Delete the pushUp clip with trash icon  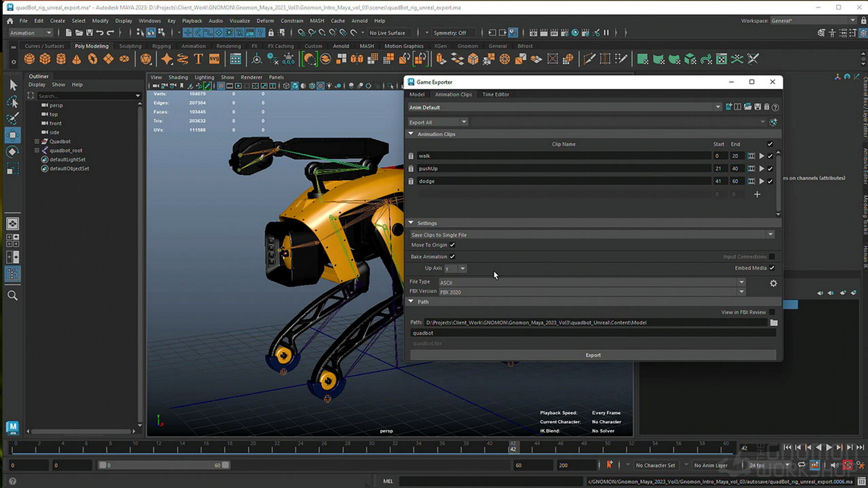click(x=412, y=168)
